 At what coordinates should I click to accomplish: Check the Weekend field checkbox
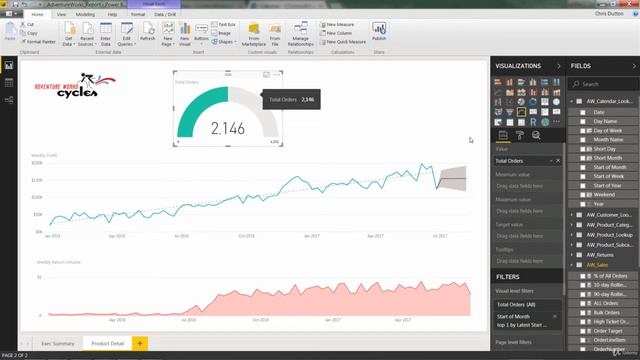[583, 195]
